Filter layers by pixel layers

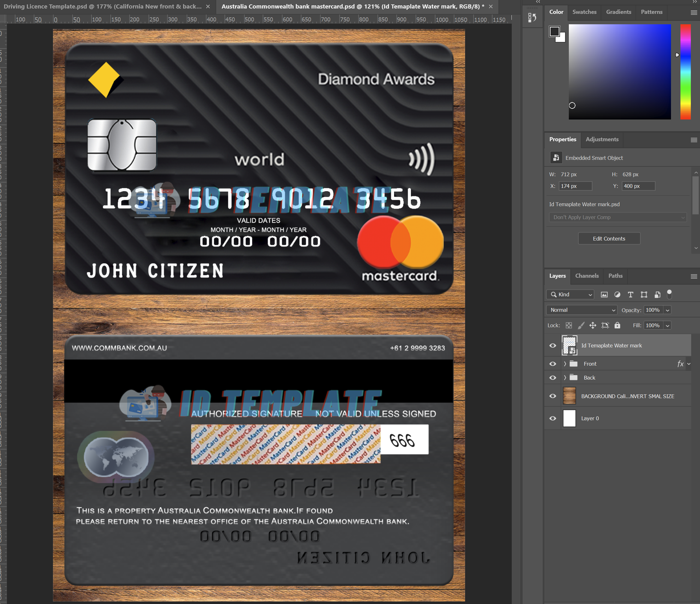(x=604, y=294)
